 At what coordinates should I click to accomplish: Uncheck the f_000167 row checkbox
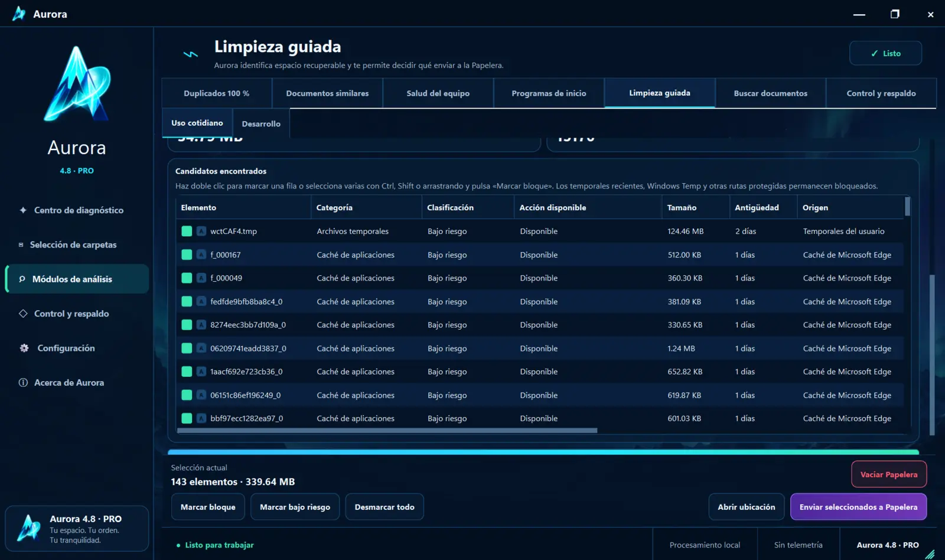pos(187,255)
